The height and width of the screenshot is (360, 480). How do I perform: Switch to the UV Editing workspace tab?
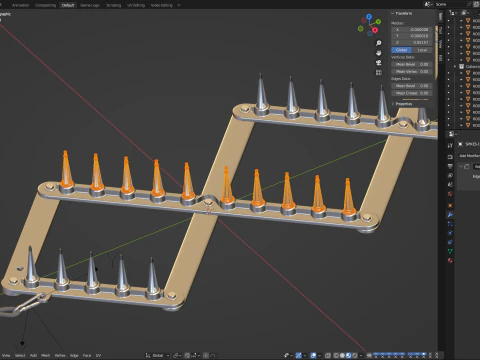coord(136,5)
